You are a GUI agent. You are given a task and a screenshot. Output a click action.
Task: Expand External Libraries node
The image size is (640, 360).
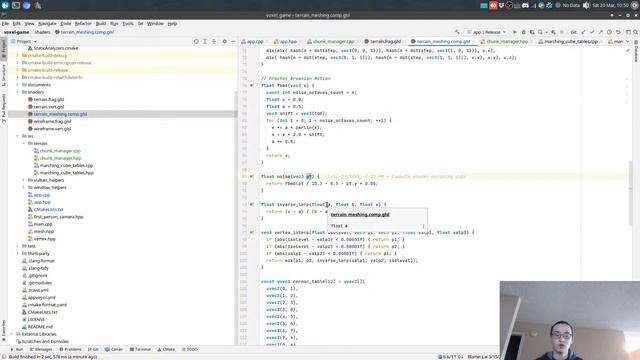tap(12, 334)
